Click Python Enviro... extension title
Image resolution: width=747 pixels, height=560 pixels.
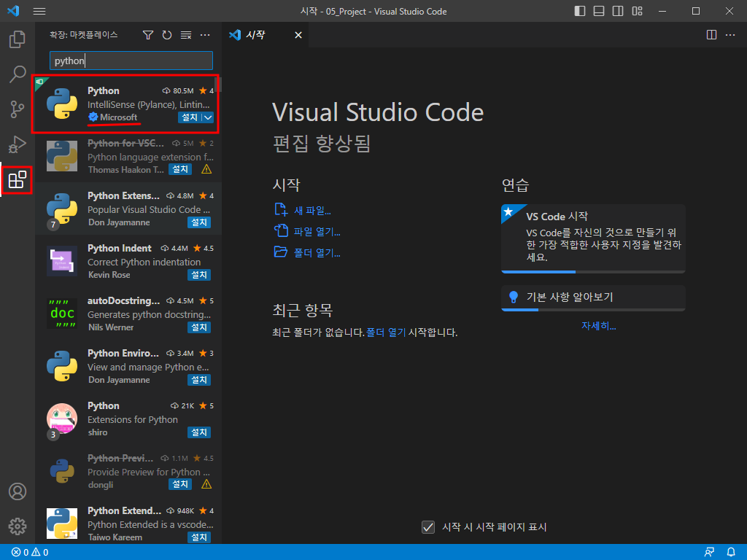[123, 354]
